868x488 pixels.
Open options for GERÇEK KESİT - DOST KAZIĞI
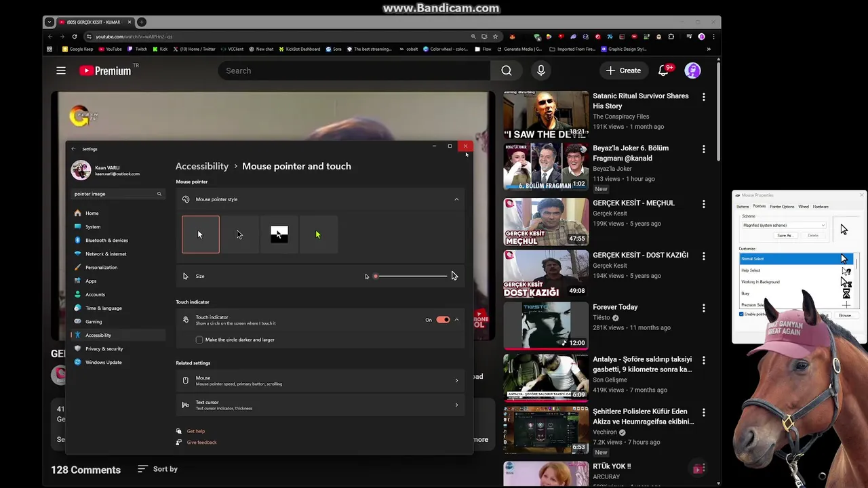pyautogui.click(x=703, y=258)
